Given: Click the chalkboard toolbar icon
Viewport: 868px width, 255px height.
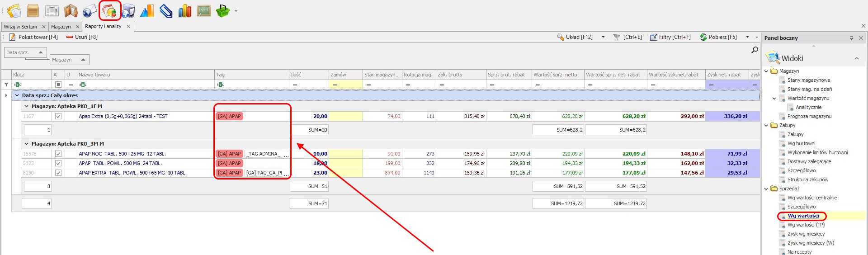Looking at the screenshot, I should [x=204, y=11].
